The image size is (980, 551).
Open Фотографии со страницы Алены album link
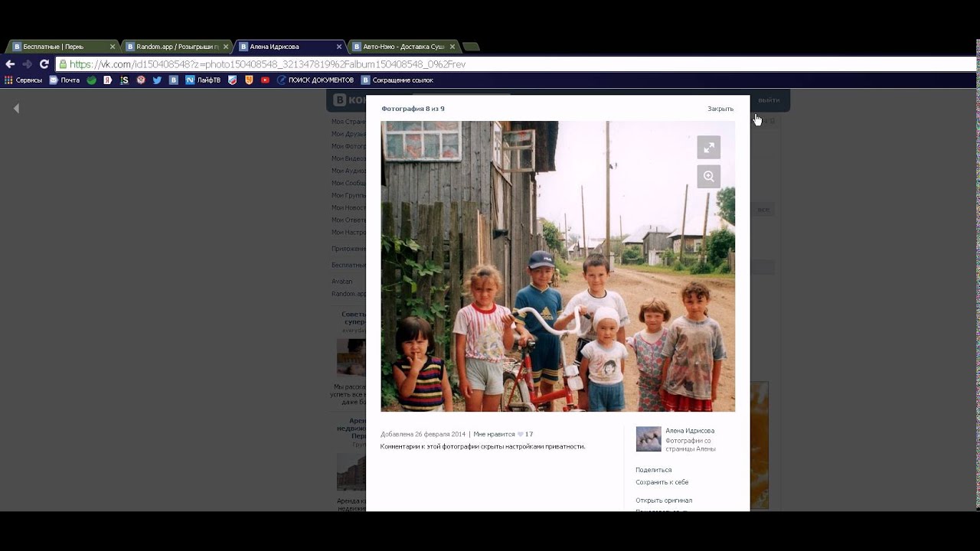click(691, 445)
